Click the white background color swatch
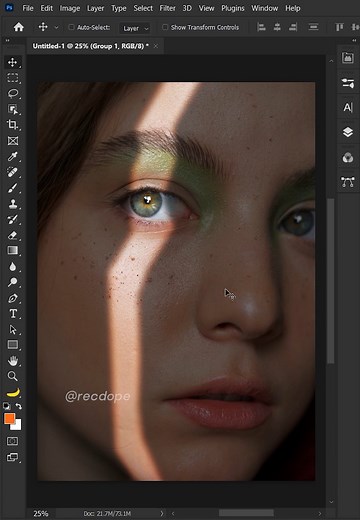This screenshot has width=360, height=520. tap(18, 426)
